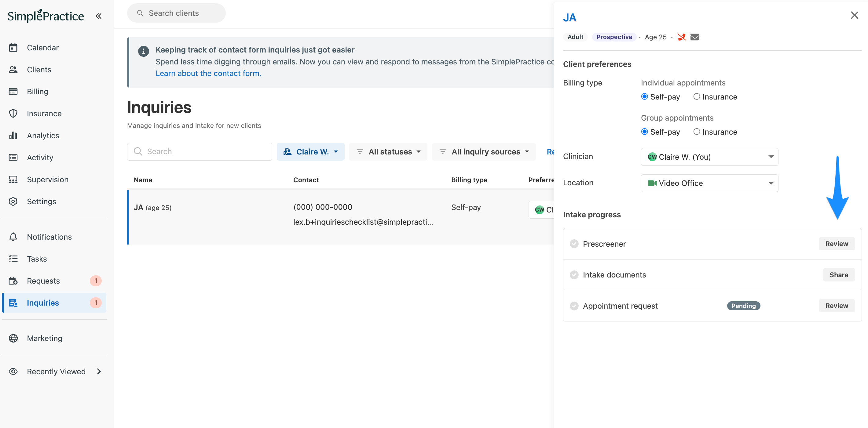The image size is (868, 428).
Task: Click the Clients people icon
Action: (13, 69)
